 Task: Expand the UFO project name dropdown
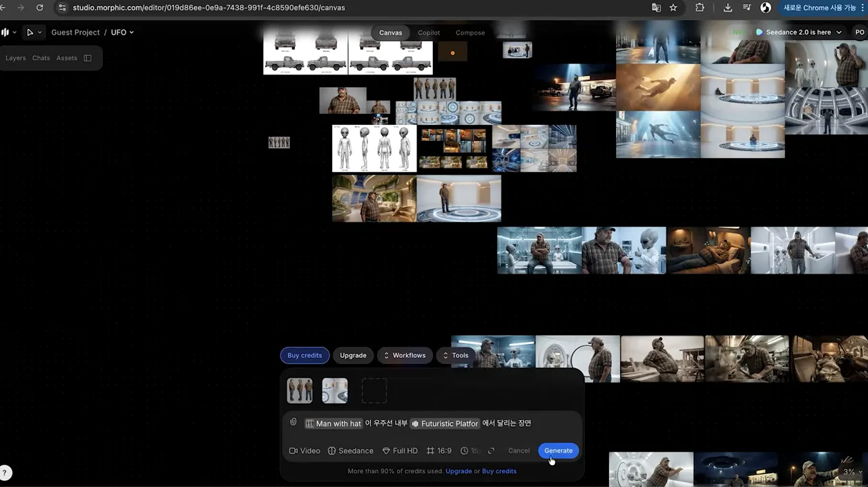click(x=122, y=32)
